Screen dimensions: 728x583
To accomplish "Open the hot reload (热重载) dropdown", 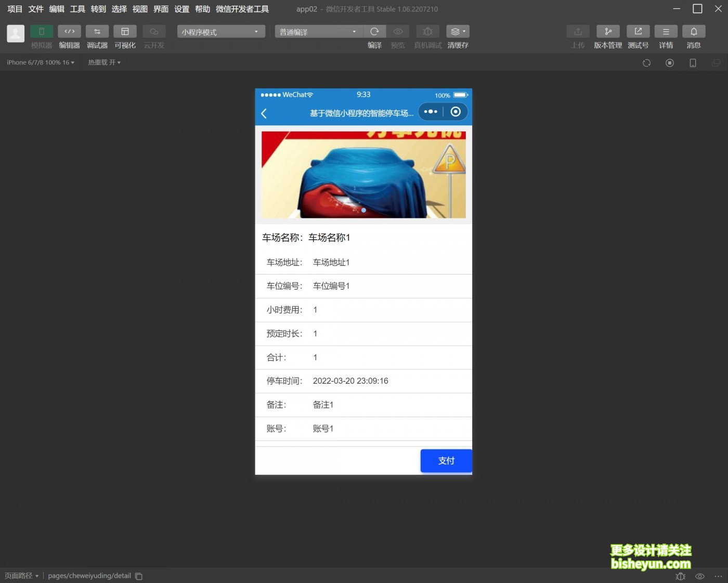I will [x=104, y=62].
